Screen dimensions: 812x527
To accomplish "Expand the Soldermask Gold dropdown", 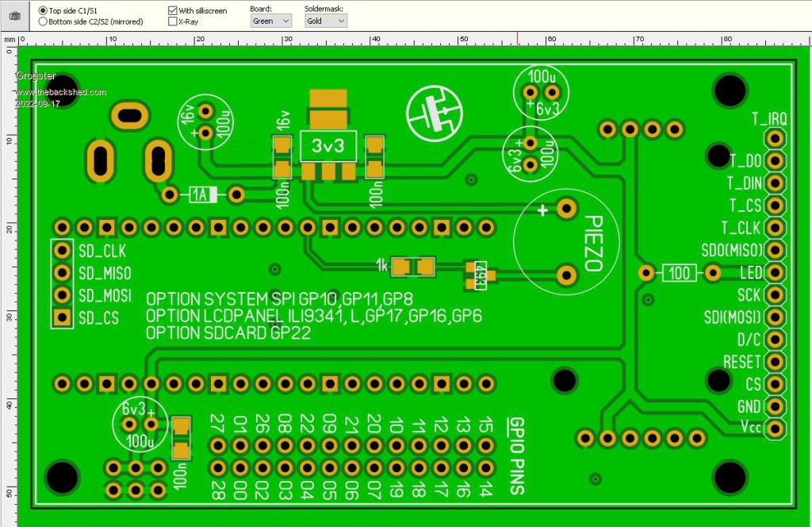I will coord(325,21).
